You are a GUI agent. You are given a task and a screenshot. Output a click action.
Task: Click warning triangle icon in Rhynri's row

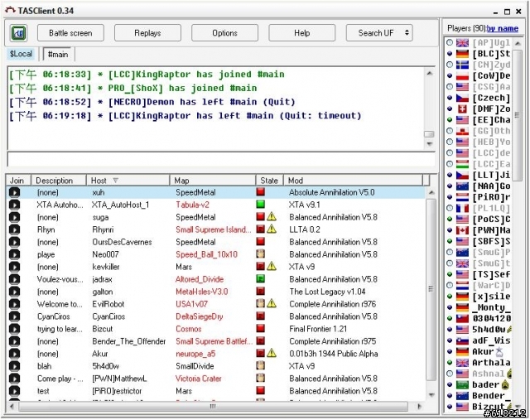click(x=272, y=229)
